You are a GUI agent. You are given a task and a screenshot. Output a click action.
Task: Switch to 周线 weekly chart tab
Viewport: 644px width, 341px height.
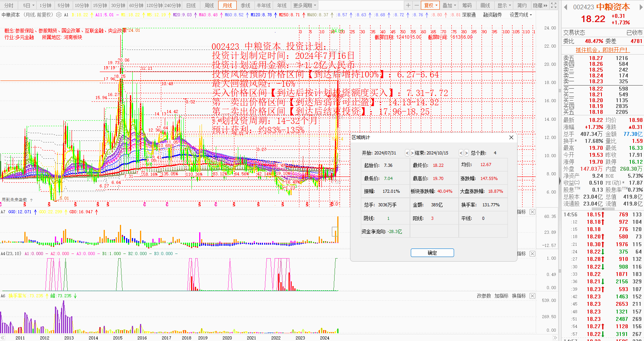pos(209,5)
